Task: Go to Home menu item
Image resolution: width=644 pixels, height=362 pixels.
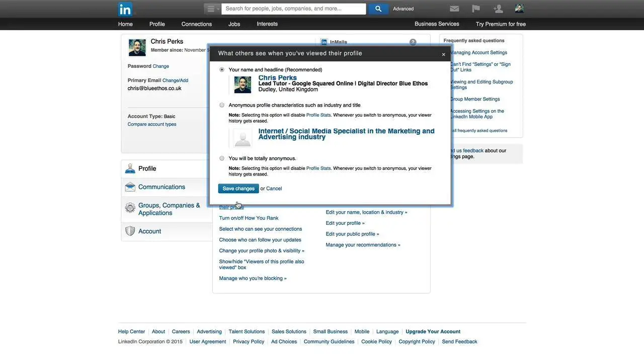Action: click(x=125, y=24)
